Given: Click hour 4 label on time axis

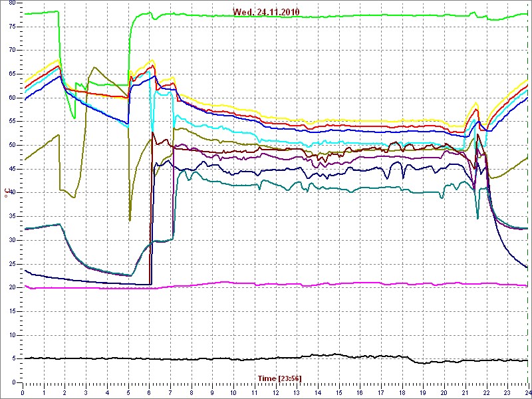Looking at the screenshot, I should [107, 392].
